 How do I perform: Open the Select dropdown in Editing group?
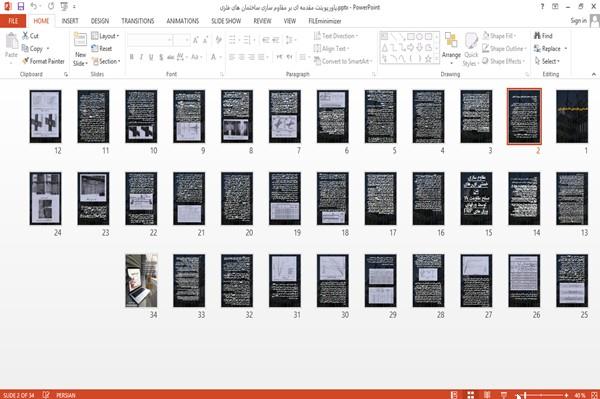pos(547,61)
